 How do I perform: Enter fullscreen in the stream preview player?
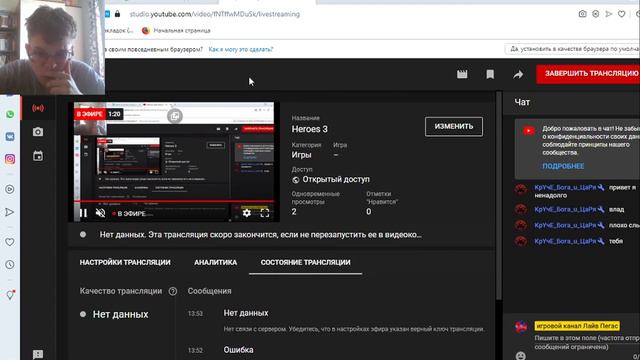[265, 213]
